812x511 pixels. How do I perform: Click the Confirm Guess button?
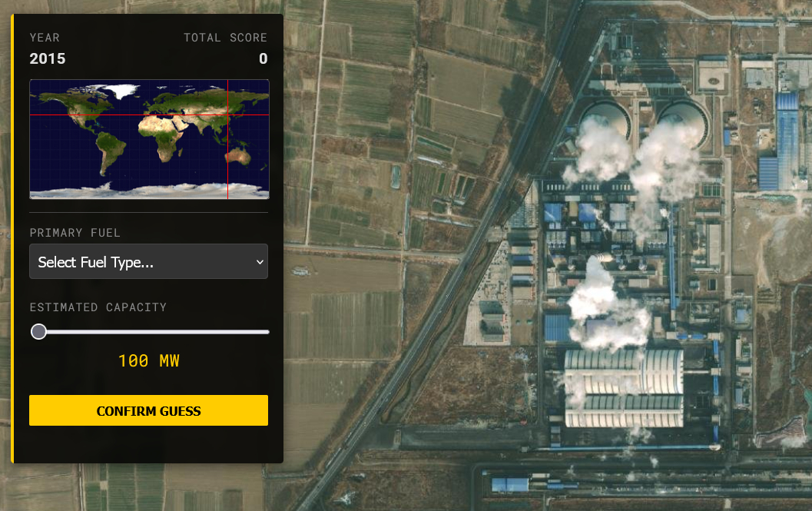[148, 410]
